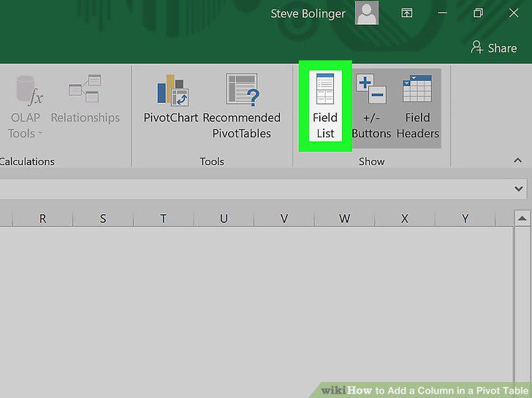This screenshot has height=398, width=532.
Task: Restore down the Excel window
Action: 478,13
